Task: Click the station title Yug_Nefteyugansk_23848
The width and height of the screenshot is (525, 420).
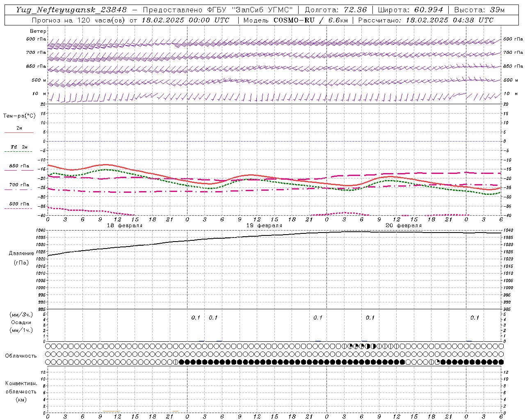Action: (x=71, y=10)
